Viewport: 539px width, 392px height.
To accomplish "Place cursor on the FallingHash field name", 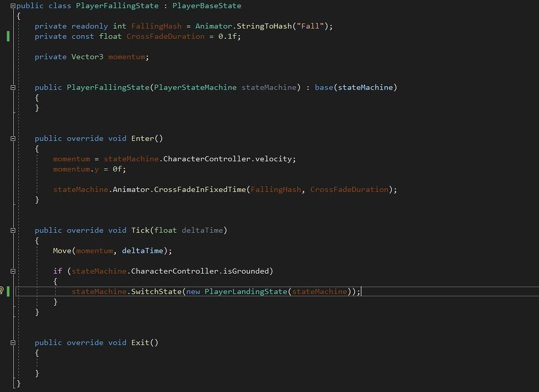I will 156,26.
